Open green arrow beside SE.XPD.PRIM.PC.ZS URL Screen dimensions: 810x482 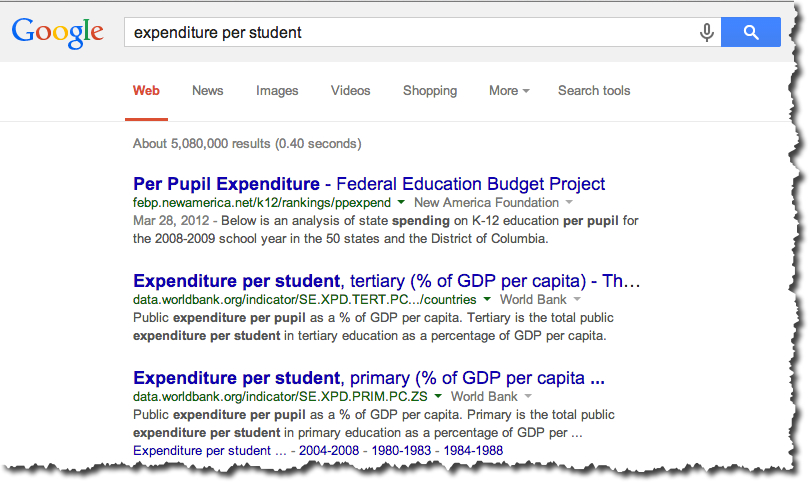pos(438,397)
